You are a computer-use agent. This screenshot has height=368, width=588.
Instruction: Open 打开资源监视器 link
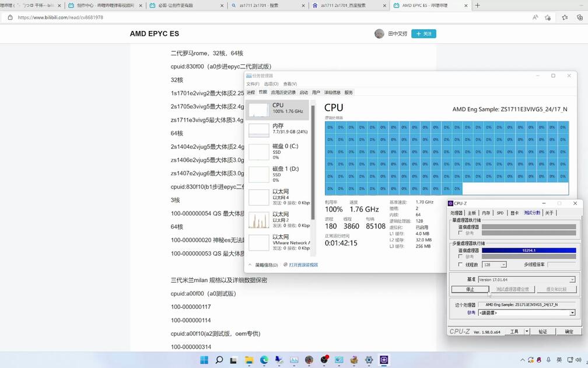click(301, 265)
